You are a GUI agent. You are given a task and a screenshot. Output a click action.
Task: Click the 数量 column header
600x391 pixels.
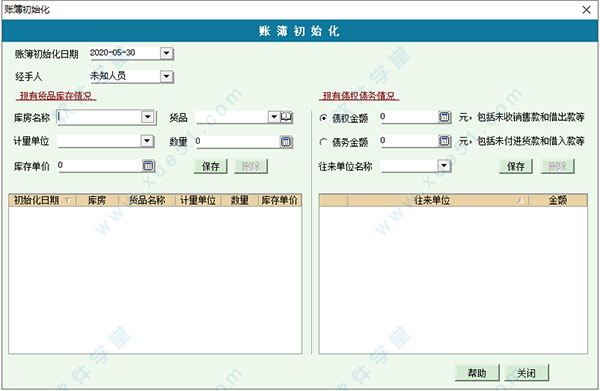click(x=240, y=200)
